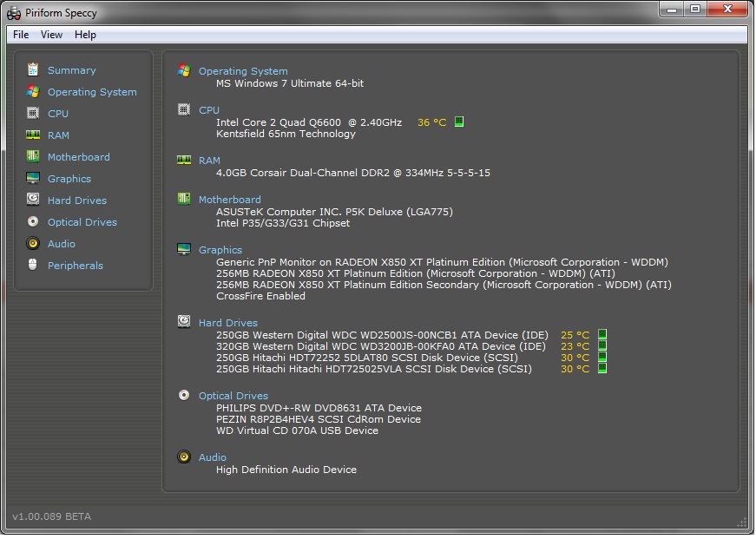Screen dimensions: 756x539
Task: Click the window resize grip at bottom-right corner
Action: tap(742, 522)
